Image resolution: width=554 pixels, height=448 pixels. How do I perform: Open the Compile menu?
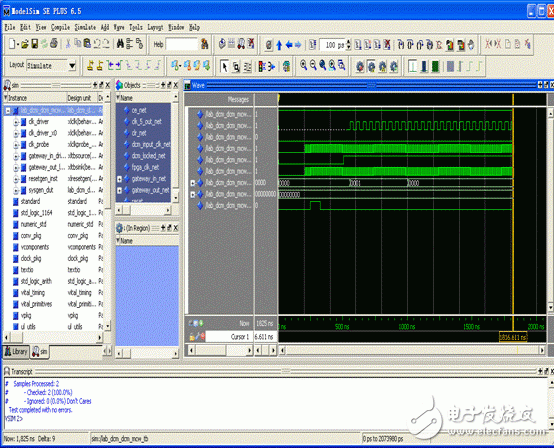pyautogui.click(x=60, y=27)
